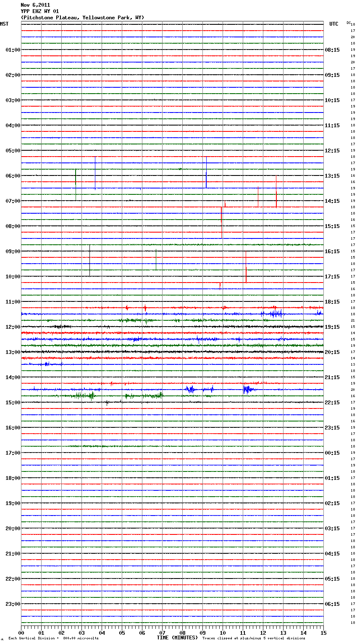Select the 13:00 MST time label
The height and width of the screenshot is (644, 357).
[13, 352]
